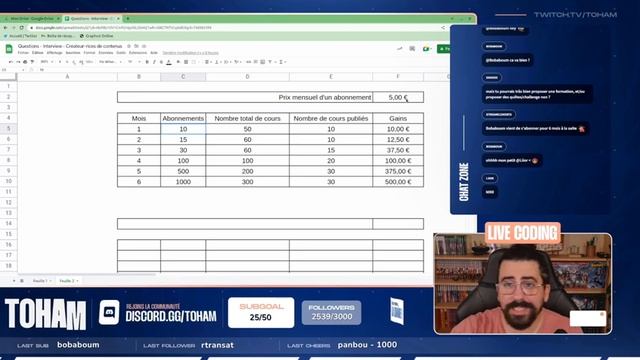Open the Insertion menu

[x=73, y=53]
